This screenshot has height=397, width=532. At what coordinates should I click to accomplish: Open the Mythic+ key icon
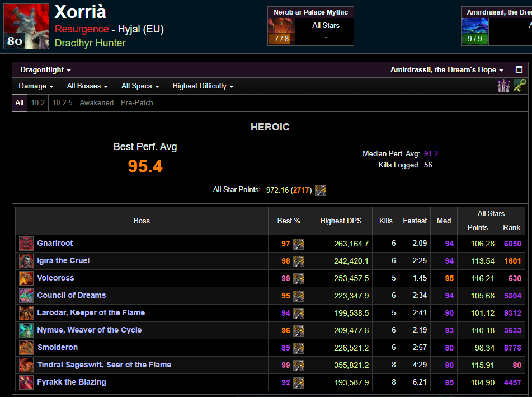point(520,86)
